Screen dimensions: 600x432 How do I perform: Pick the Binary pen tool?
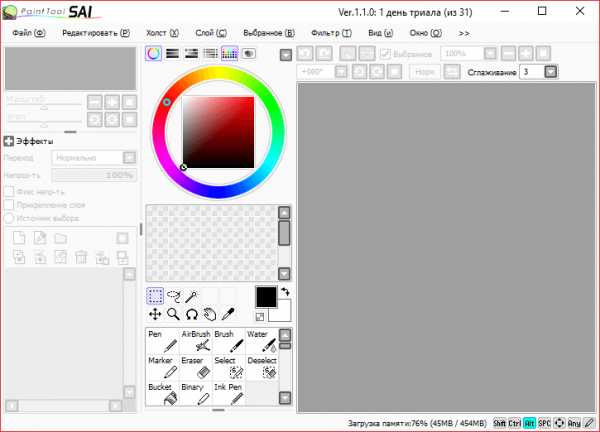point(196,393)
